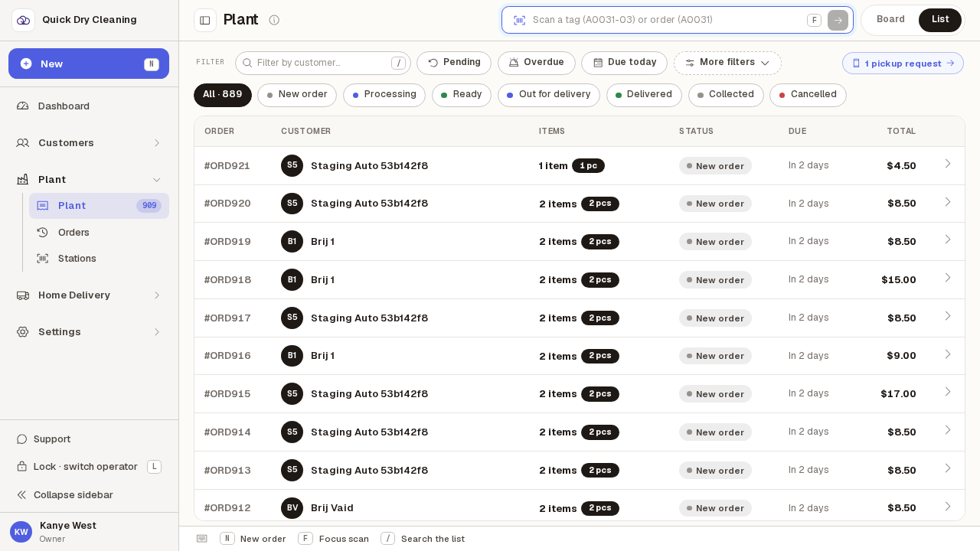Select the Plant 909 submenu item
The image size is (980, 551).
tap(99, 206)
